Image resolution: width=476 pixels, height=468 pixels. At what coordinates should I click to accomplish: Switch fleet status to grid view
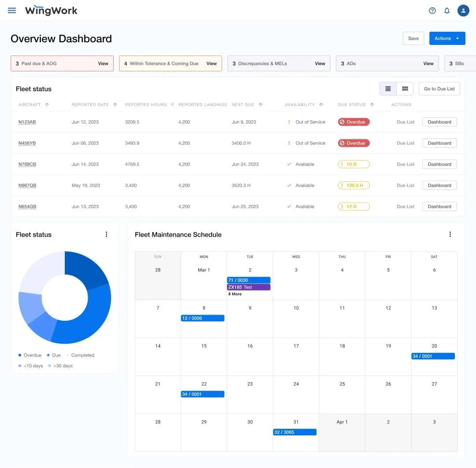coord(405,89)
